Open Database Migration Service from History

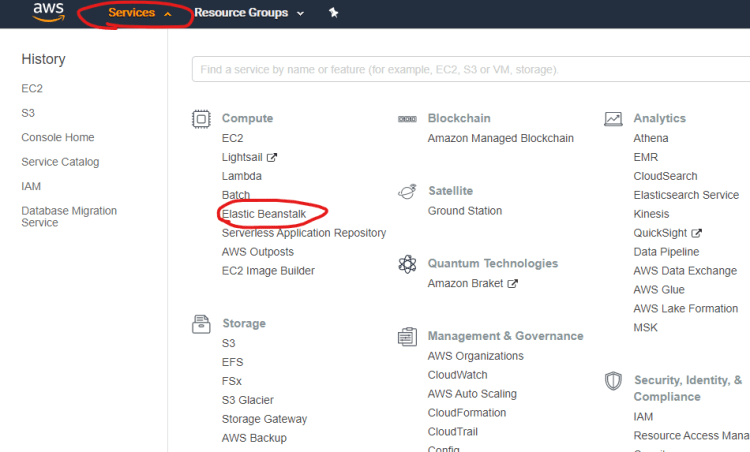click(69, 217)
